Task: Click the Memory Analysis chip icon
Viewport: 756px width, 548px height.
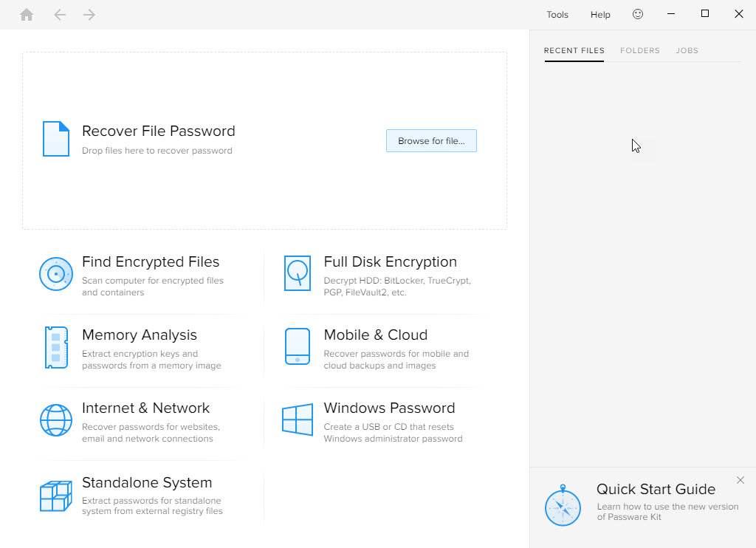Action: [x=56, y=347]
